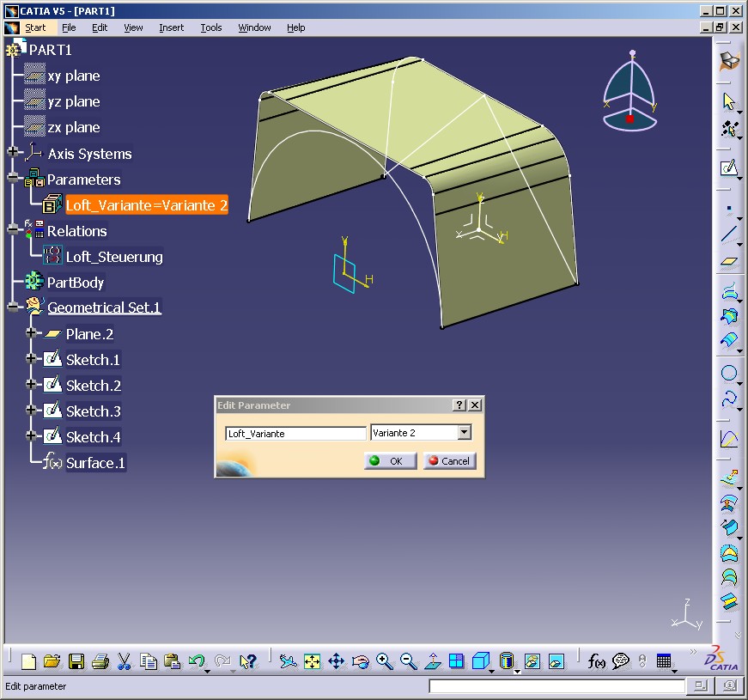
Task: Save the part with the floppy disk icon
Action: pyautogui.click(x=76, y=661)
